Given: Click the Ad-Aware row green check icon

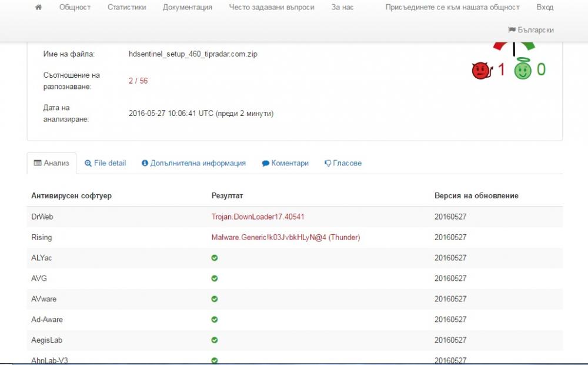Looking at the screenshot, I should click(215, 320).
